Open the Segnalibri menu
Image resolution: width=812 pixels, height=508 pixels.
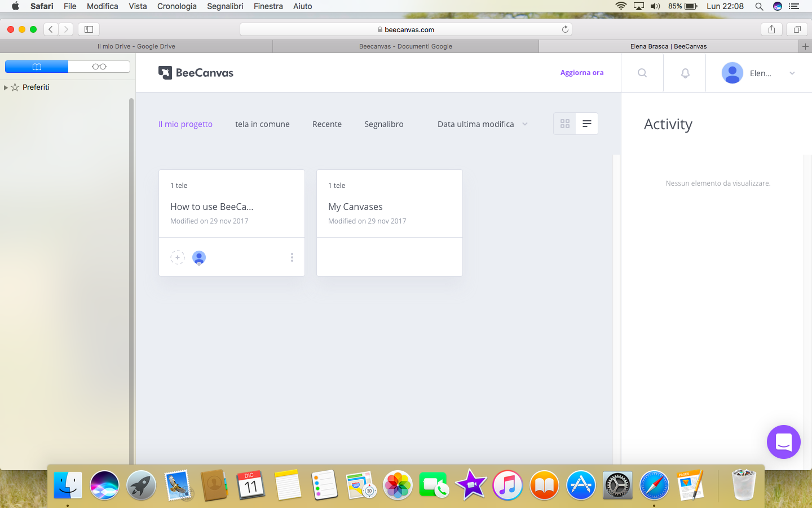pos(225,6)
